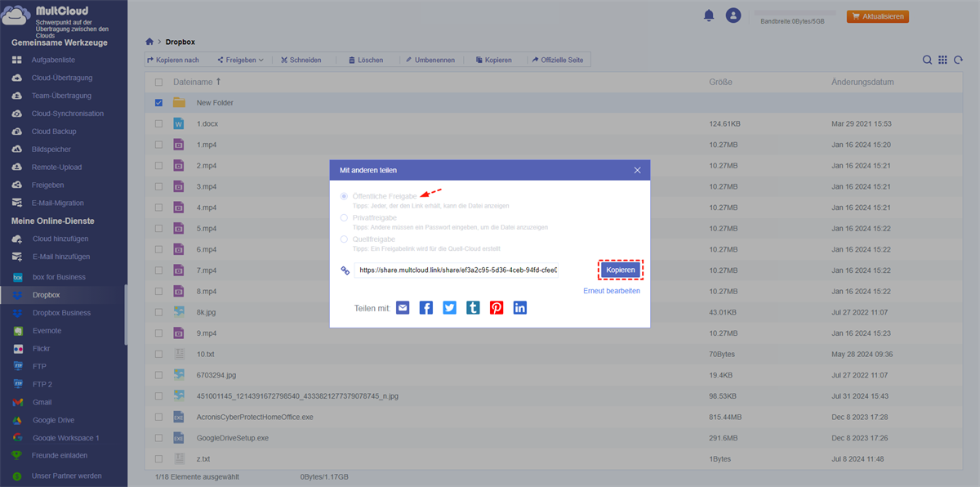Check the 8k.jpg checkbox

coord(158,312)
